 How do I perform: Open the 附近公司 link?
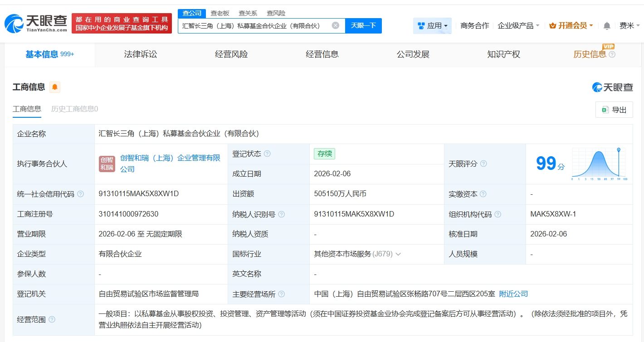[513, 294]
